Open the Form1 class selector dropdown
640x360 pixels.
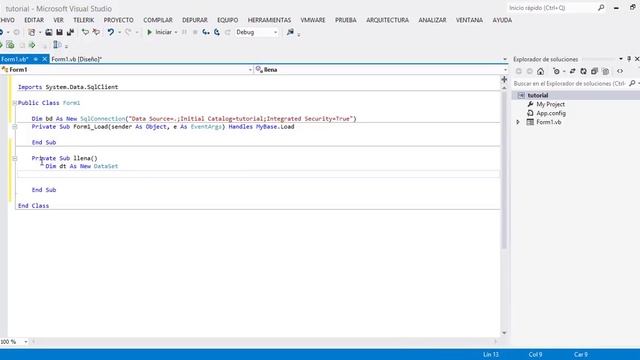pyautogui.click(x=250, y=70)
